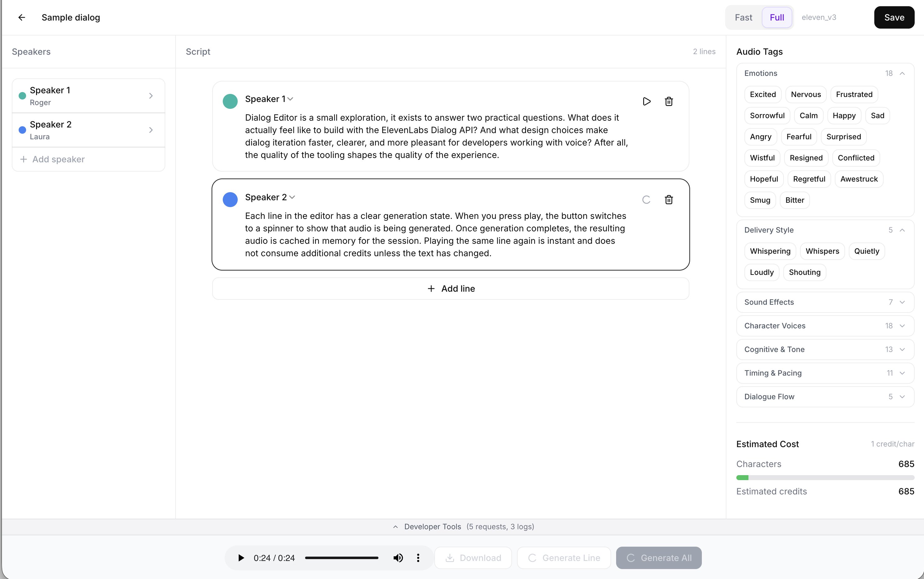The height and width of the screenshot is (579, 924).
Task: Open audio player more options menu
Action: [x=418, y=558]
